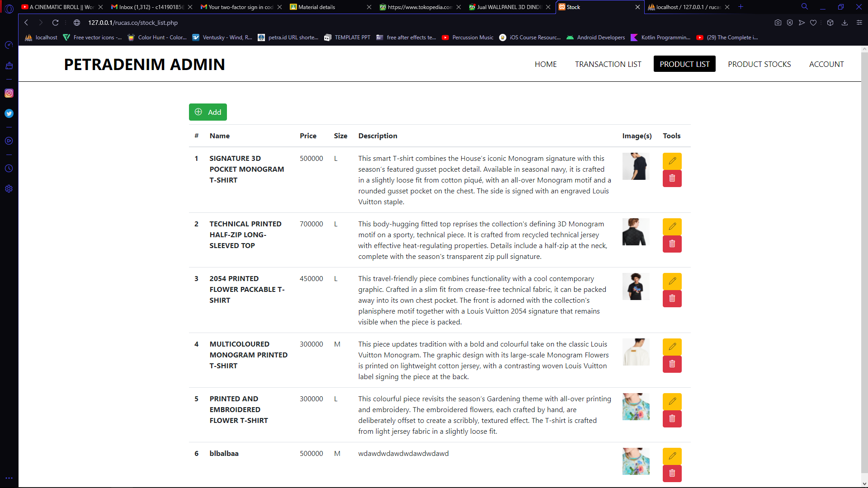This screenshot has height=488, width=868.
Task: Open the sidebar settings gear
Action: pos(9,189)
